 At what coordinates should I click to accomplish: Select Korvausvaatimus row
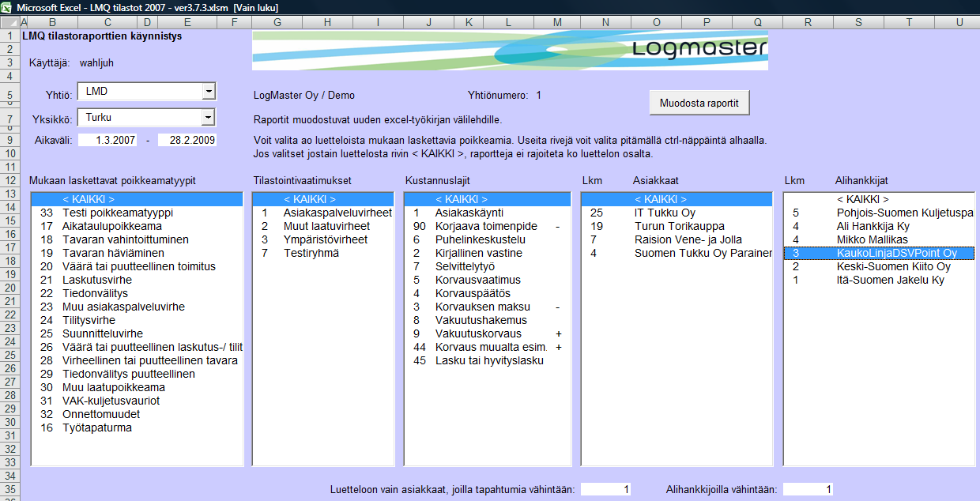click(x=487, y=281)
